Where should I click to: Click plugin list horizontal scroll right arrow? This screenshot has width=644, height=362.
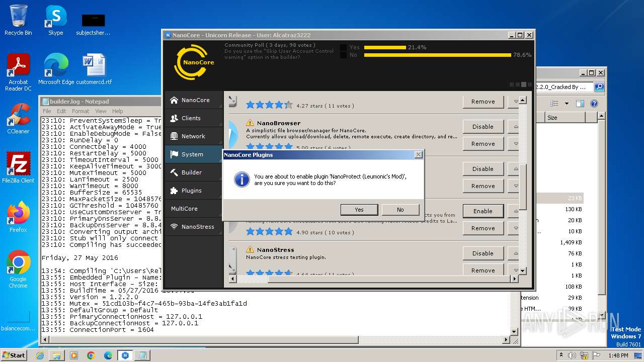514,279
